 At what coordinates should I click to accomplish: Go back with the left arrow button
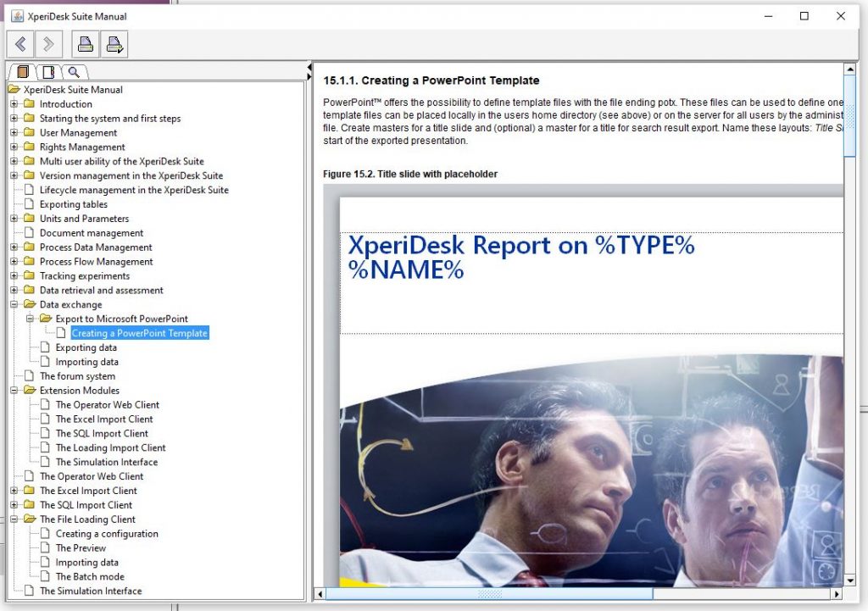click(20, 44)
